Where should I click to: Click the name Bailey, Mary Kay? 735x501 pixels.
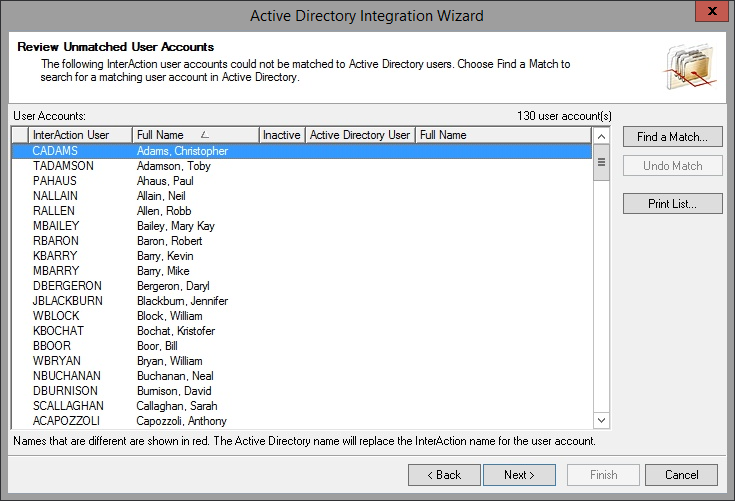coord(176,226)
